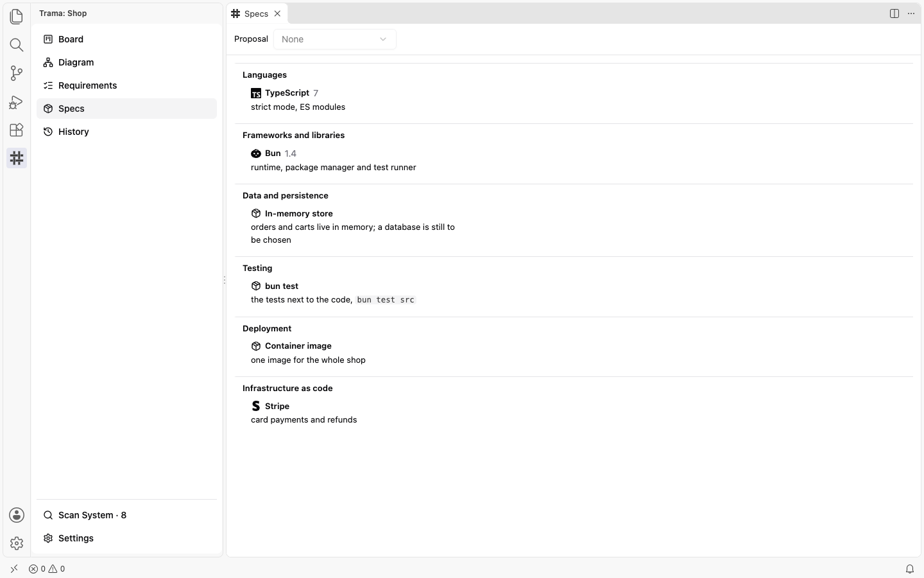Screen dimensions: 924x578
Task: Open Run and Debug icon
Action: pos(17,101)
